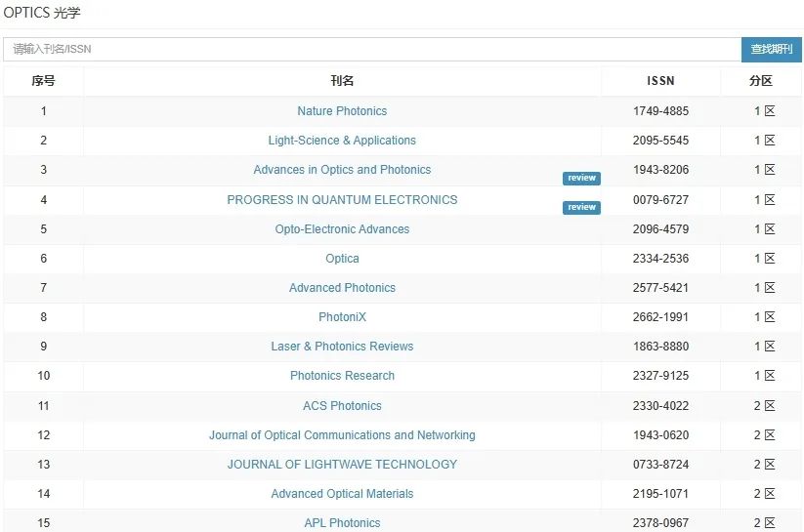
Task: Click the 刊名 column header
Action: 342,80
